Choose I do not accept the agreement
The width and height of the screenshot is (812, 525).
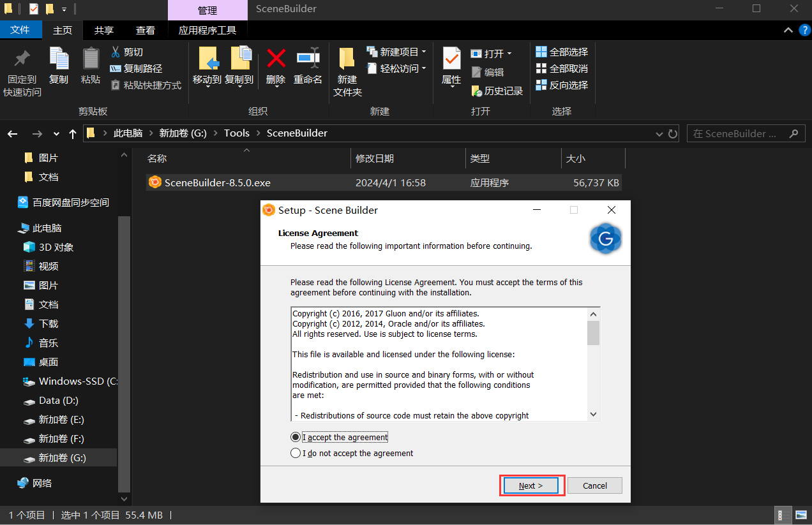coord(296,453)
